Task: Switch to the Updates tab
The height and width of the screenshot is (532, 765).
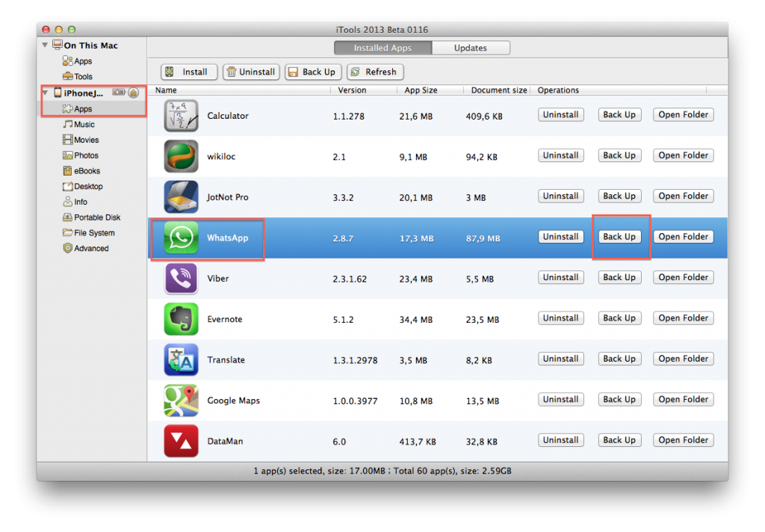Action: click(471, 48)
